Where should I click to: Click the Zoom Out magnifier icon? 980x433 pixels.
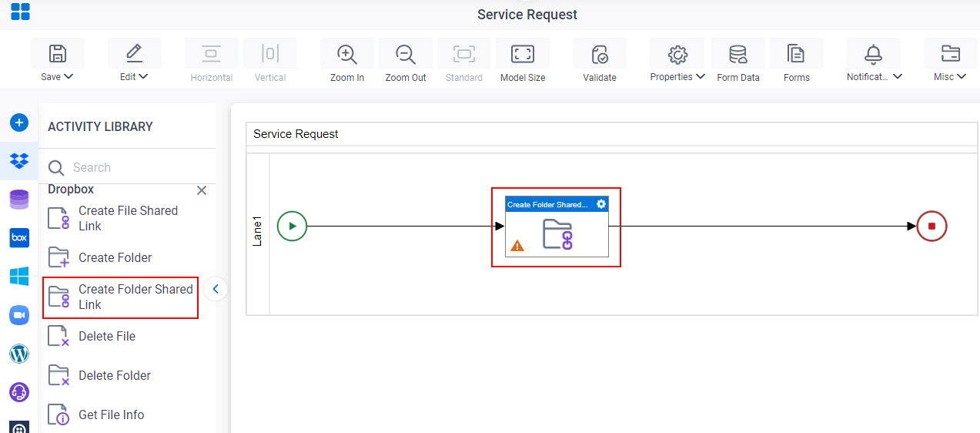coord(406,54)
